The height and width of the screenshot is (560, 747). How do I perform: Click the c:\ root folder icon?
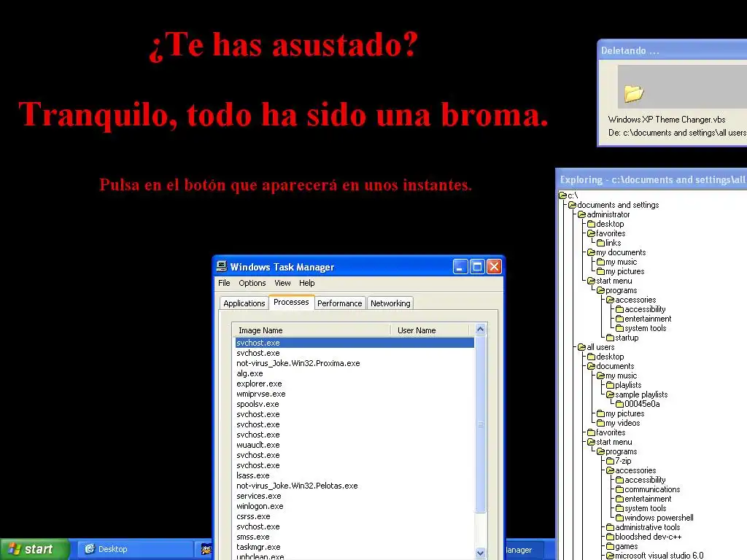[562, 195]
